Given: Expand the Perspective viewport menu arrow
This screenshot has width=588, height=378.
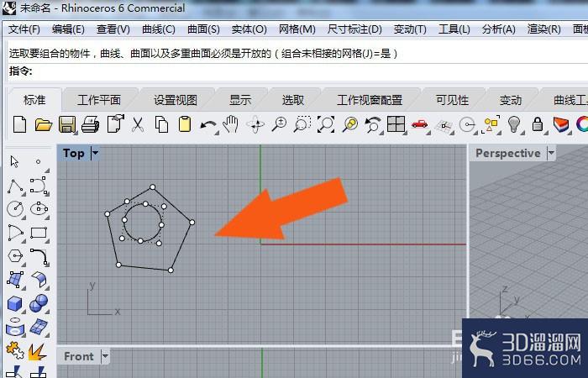Looking at the screenshot, I should [551, 153].
